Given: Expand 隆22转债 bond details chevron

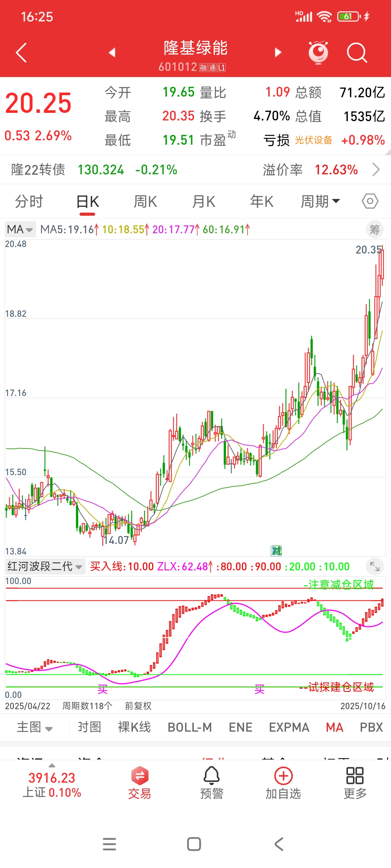Looking at the screenshot, I should pos(376,169).
